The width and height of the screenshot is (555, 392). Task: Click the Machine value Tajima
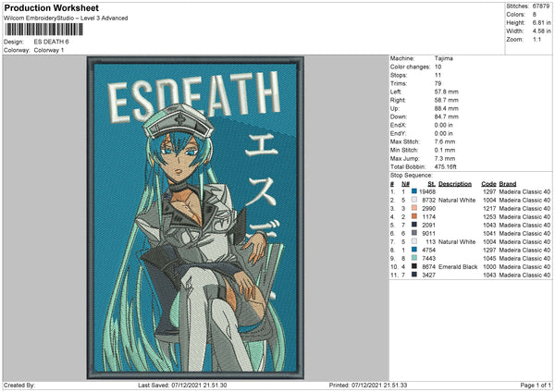point(443,58)
